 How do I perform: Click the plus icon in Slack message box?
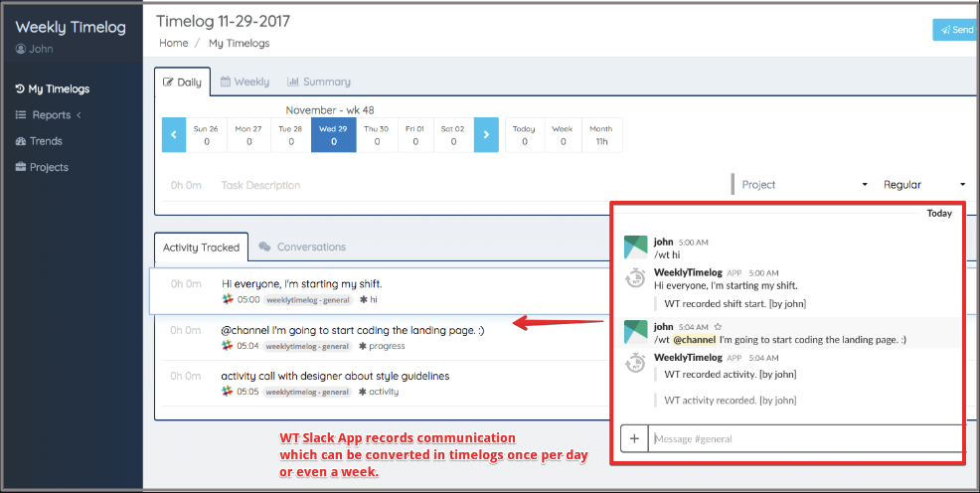point(633,438)
